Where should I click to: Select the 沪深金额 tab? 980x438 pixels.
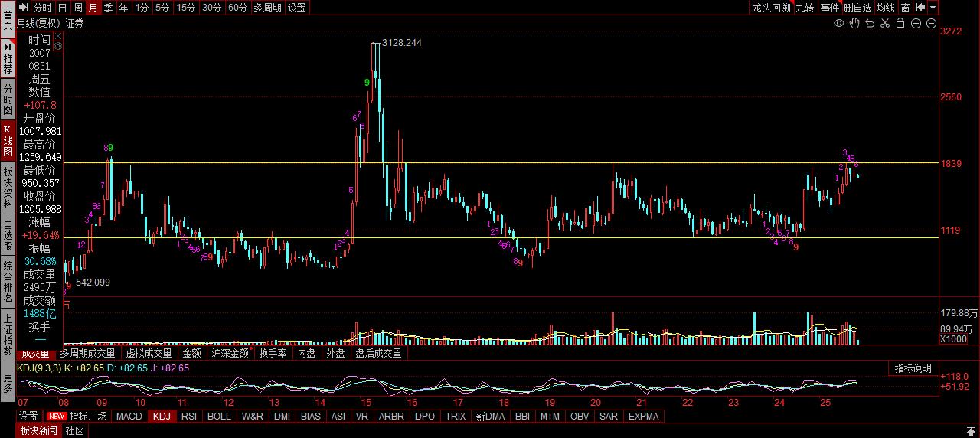click(230, 354)
